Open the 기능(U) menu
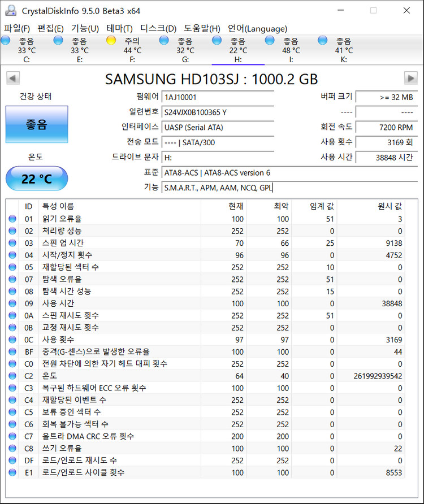The width and height of the screenshot is (424, 504). (x=85, y=29)
